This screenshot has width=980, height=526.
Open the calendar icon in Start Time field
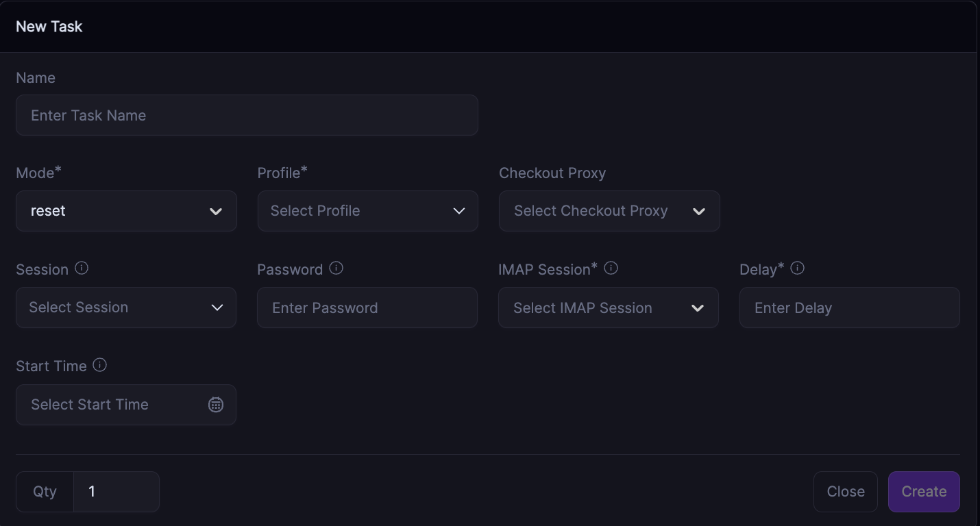(x=216, y=405)
